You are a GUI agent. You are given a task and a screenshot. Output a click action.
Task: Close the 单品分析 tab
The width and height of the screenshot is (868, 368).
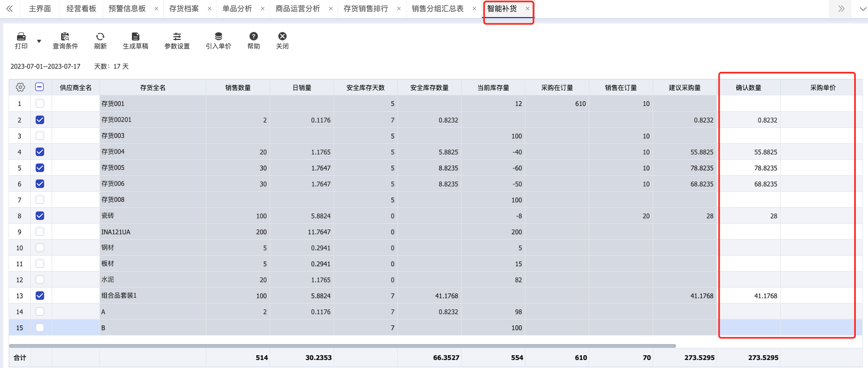pos(263,9)
